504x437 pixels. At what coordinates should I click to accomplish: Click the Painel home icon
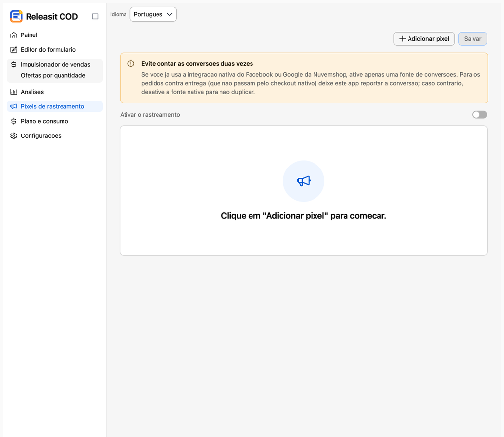[13, 35]
